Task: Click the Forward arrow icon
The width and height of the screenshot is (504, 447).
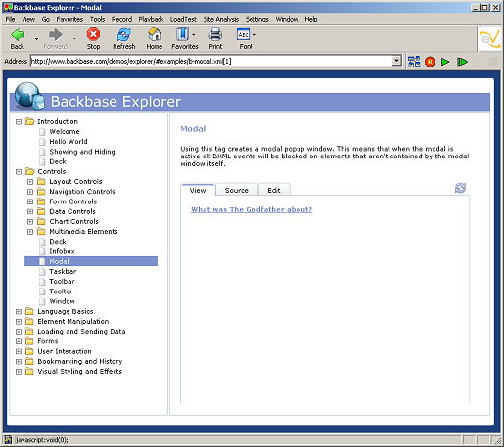Action: (x=55, y=34)
